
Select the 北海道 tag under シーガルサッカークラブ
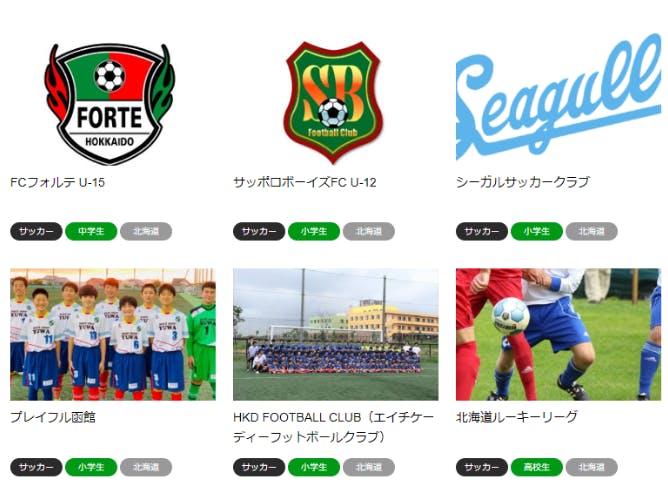(592, 231)
